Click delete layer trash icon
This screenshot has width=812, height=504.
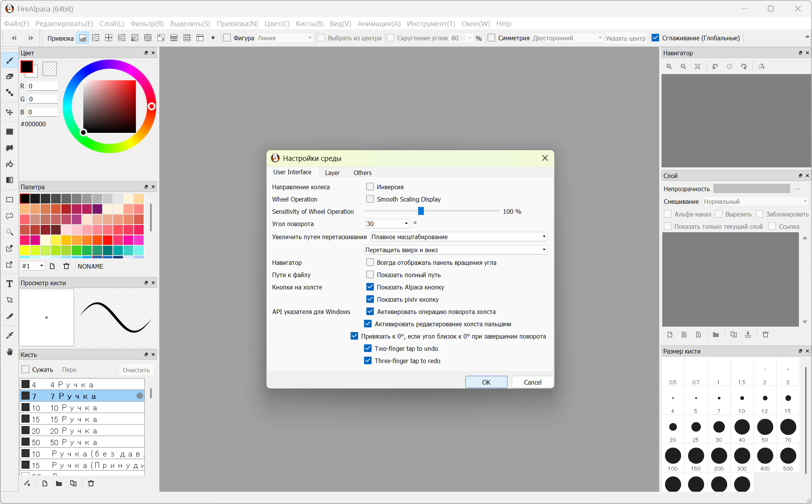[766, 334]
